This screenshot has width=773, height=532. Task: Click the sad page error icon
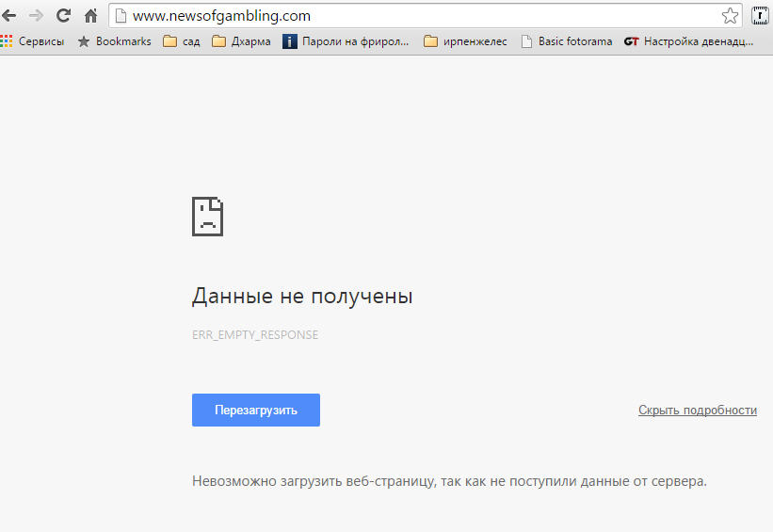pos(207,217)
